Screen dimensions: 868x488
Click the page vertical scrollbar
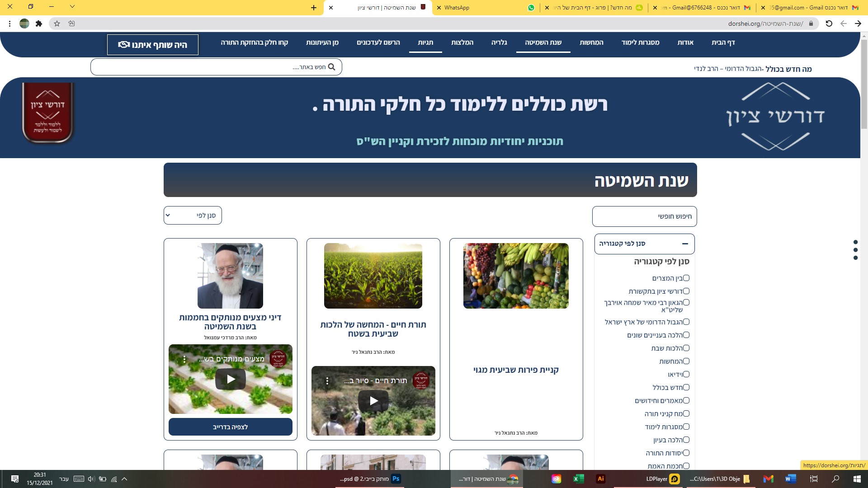click(864, 84)
